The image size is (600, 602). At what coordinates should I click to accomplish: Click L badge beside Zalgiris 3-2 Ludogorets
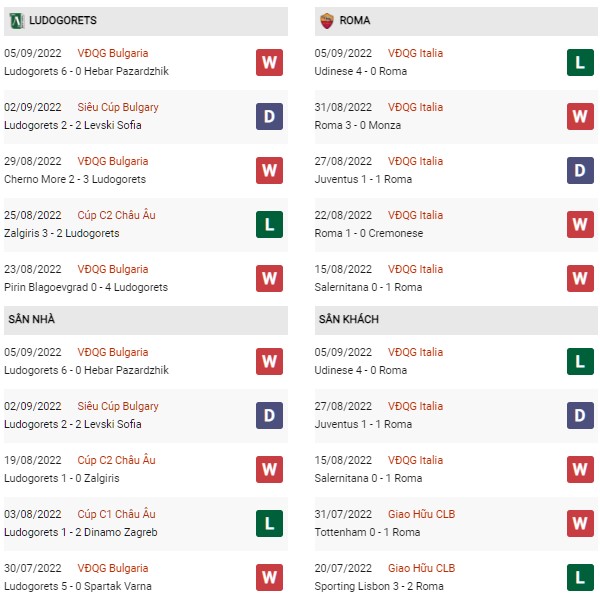269,224
